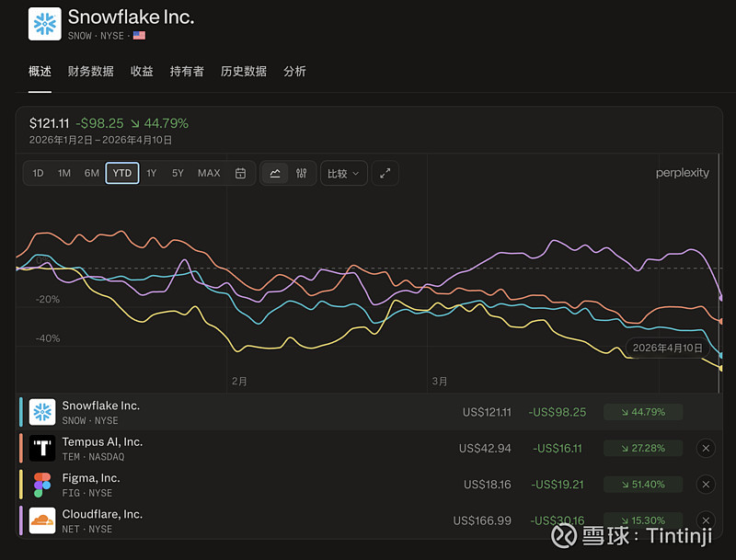Click the Snowflake Inc. row name
Image resolution: width=736 pixels, height=560 pixels.
[x=101, y=406]
